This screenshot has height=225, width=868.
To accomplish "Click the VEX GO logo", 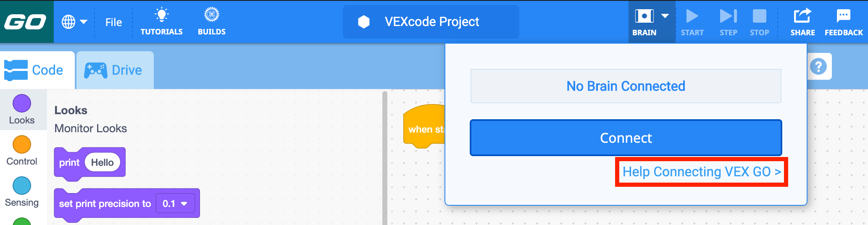I will pos(26,22).
